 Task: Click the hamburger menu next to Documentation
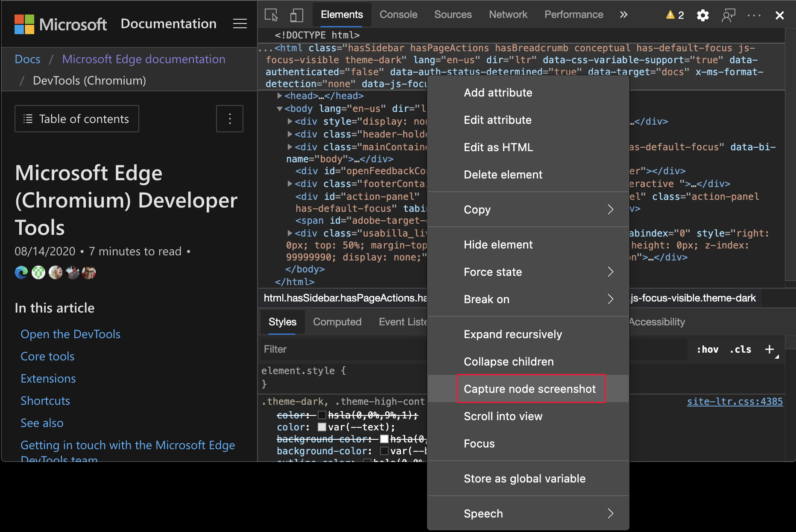coord(240,23)
